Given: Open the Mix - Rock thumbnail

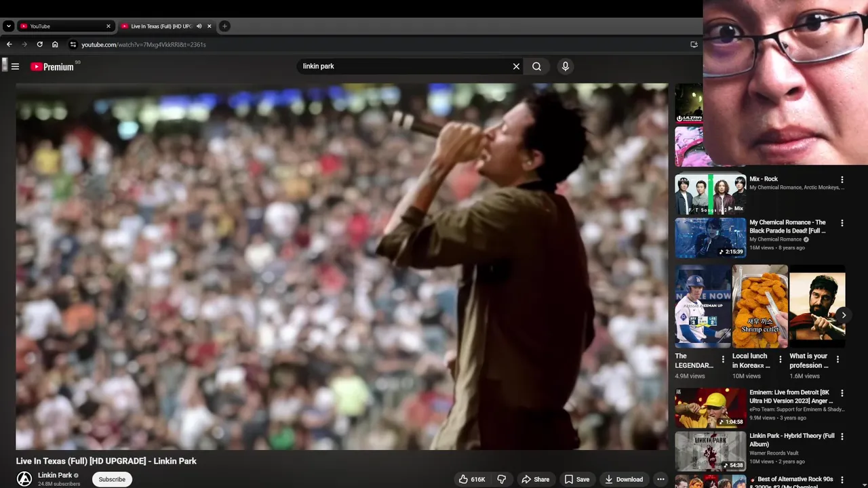Looking at the screenshot, I should tap(710, 194).
